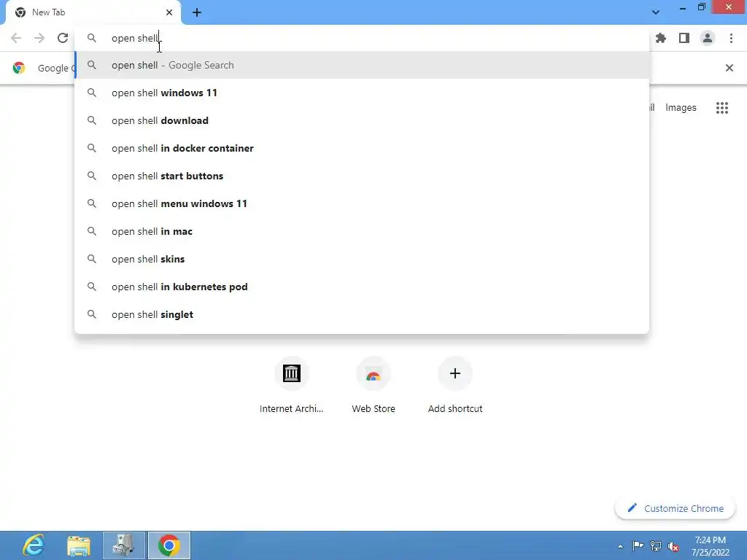Open the Images link

point(681,108)
